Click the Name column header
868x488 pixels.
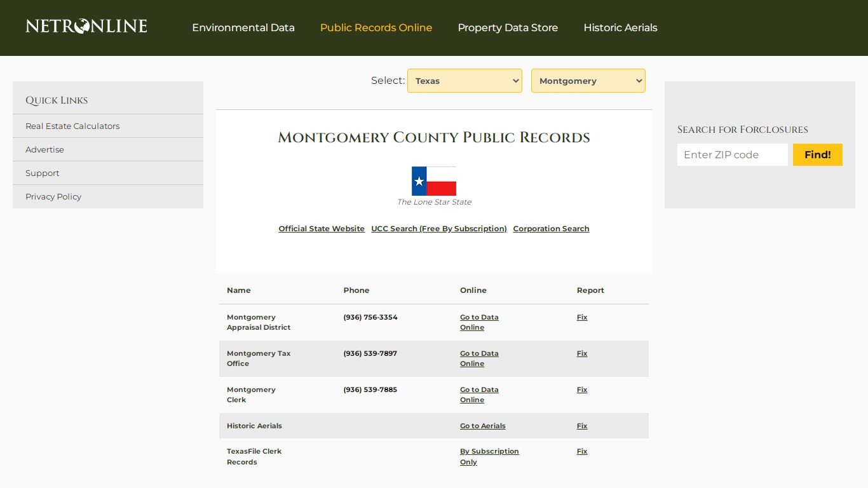click(x=239, y=290)
